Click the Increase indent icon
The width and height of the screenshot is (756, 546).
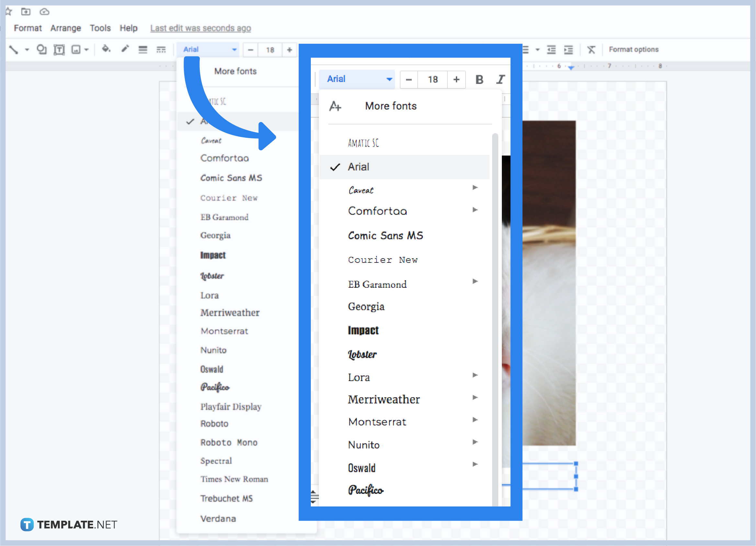click(x=568, y=49)
